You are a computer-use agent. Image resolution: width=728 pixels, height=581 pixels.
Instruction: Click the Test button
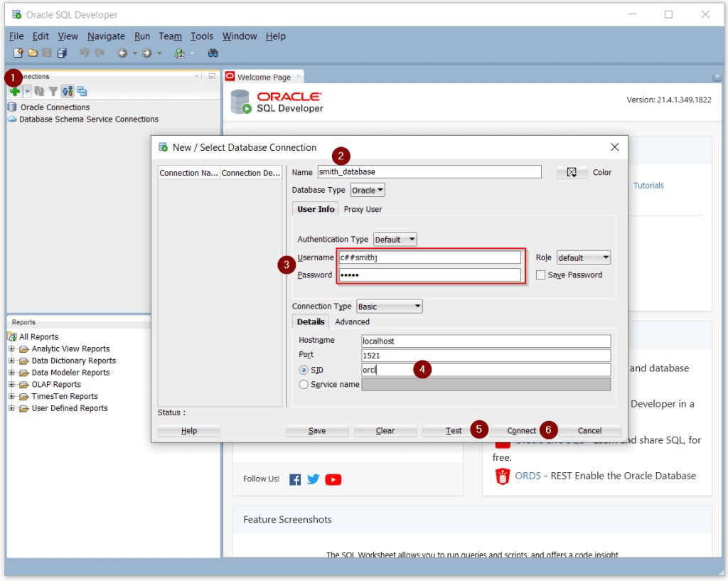pyautogui.click(x=453, y=431)
